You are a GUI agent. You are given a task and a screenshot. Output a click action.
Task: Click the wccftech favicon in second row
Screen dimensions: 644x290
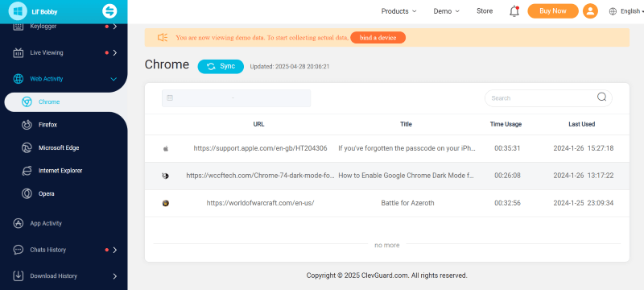[x=166, y=176]
